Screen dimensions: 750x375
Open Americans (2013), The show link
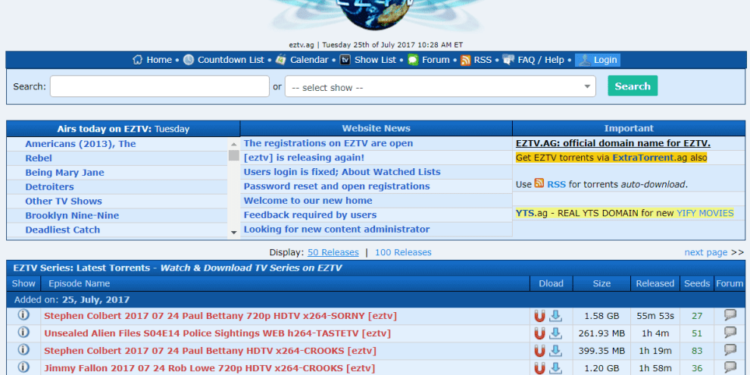coord(80,144)
